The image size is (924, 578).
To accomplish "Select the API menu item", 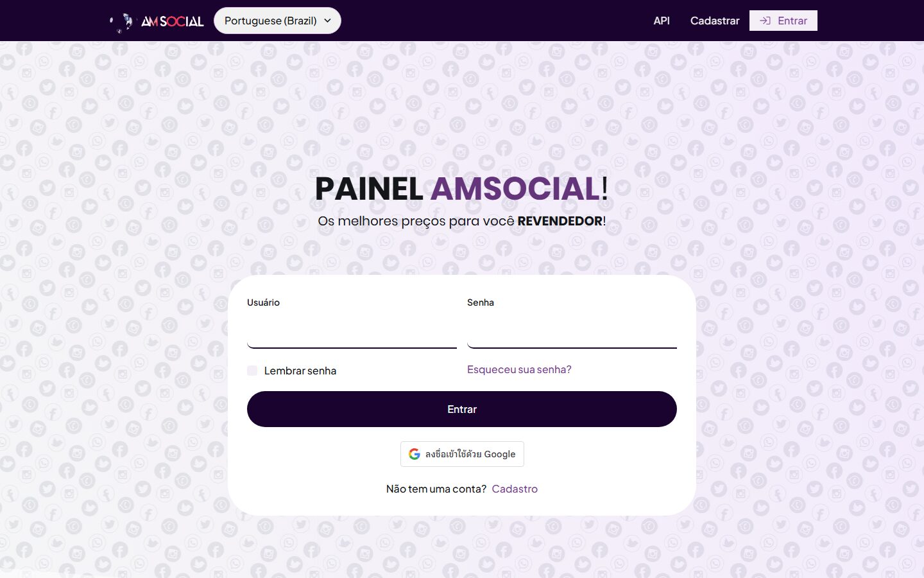I will pyautogui.click(x=662, y=21).
